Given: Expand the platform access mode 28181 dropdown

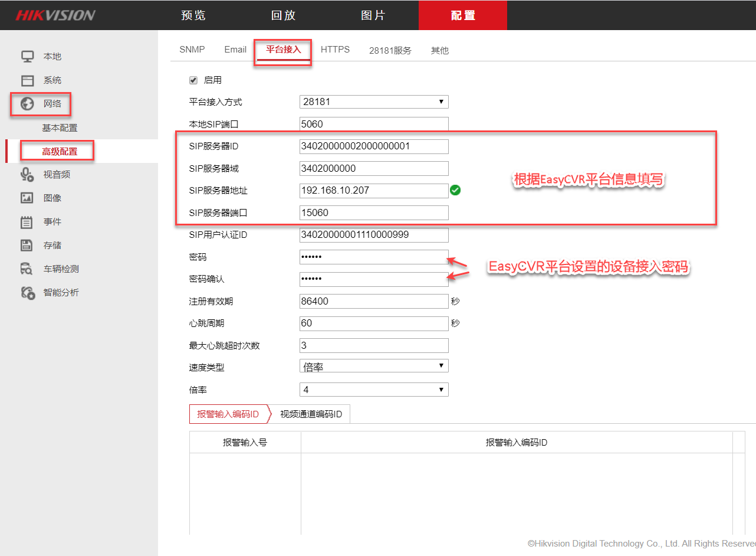Looking at the screenshot, I should tap(374, 102).
